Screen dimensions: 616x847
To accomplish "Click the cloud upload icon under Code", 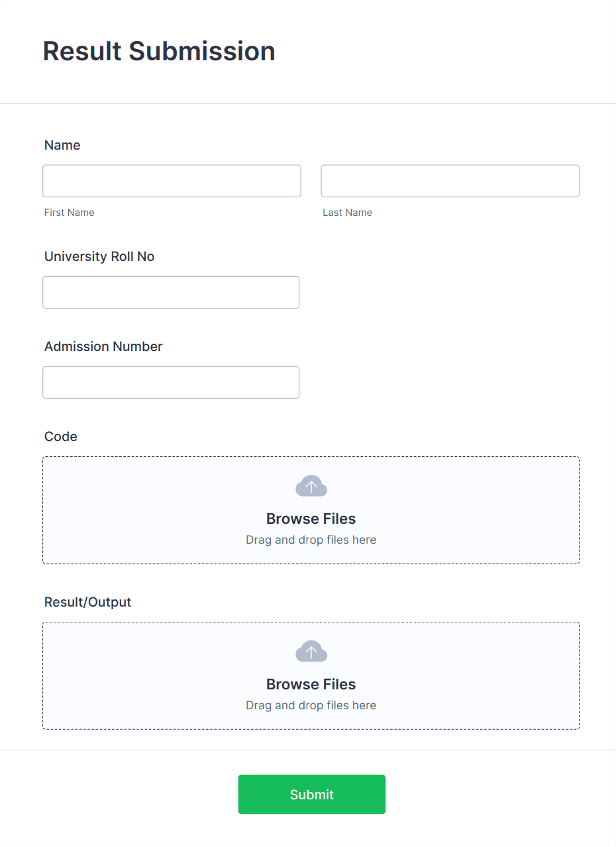I will (311, 485).
